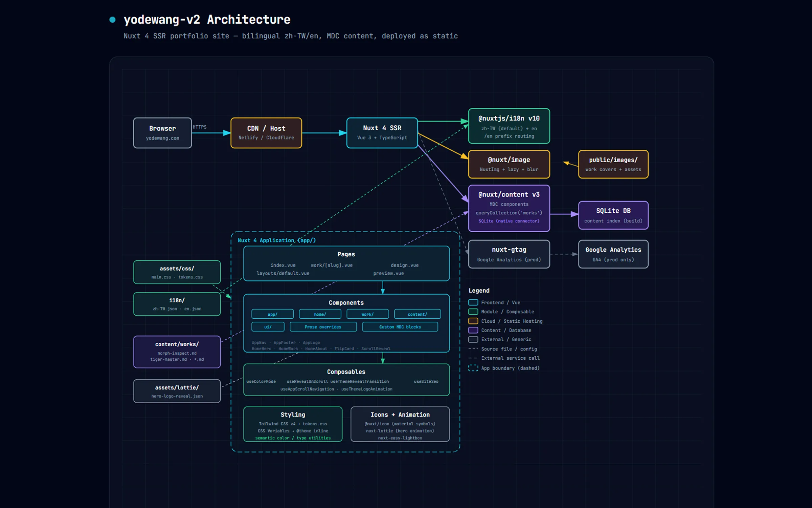Click the useAppScrollNavigation · useThemeLogoAnimation line
Image resolution: width=812 pixels, height=508 pixels.
tap(336, 389)
